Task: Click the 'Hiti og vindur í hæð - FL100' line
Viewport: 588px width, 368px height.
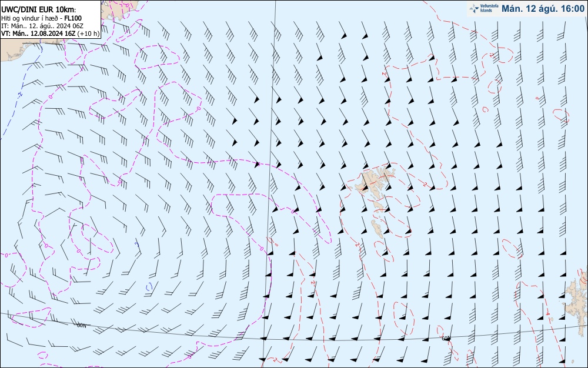Action: click(41, 18)
